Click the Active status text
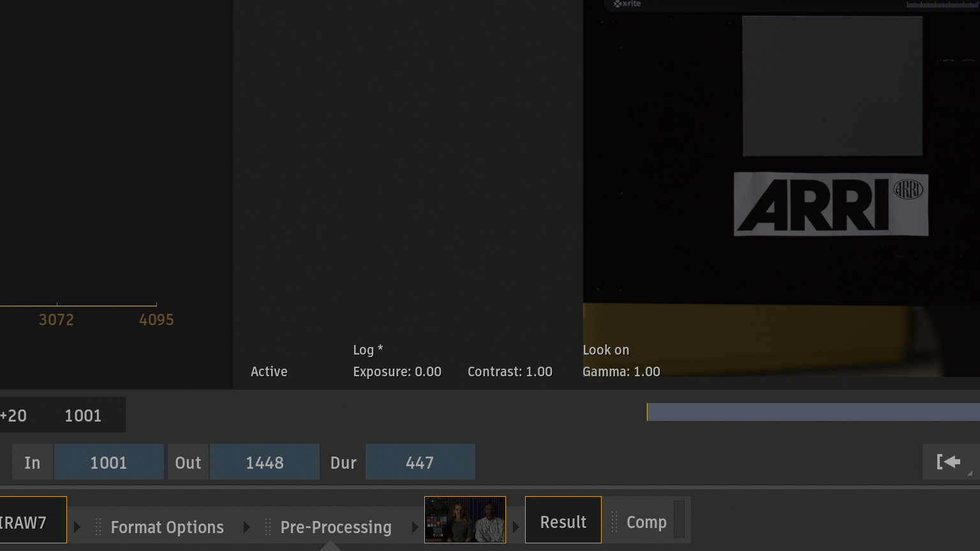The image size is (980, 551). (269, 371)
